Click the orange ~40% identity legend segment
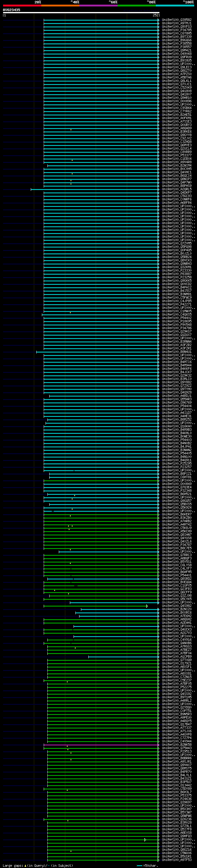 tap(60, 6)
